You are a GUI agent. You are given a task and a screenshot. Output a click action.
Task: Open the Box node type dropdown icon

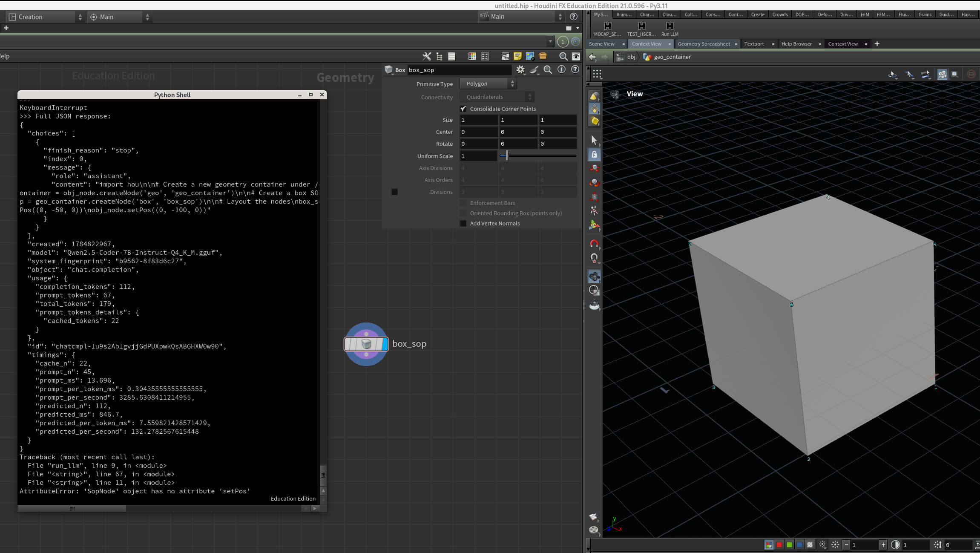click(388, 70)
